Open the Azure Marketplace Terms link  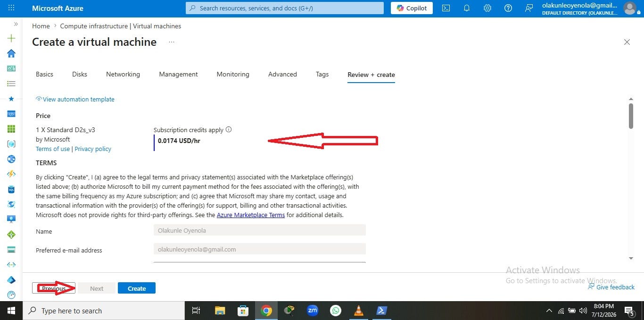coord(251,215)
